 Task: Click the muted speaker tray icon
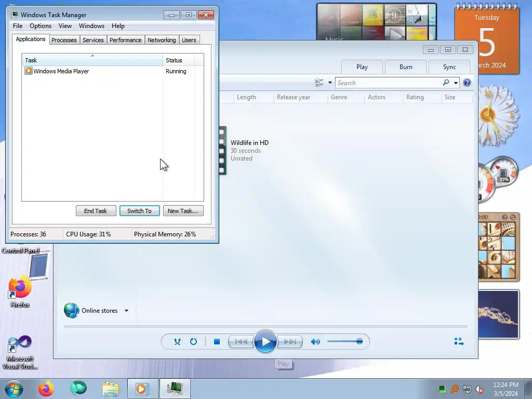[480, 389]
